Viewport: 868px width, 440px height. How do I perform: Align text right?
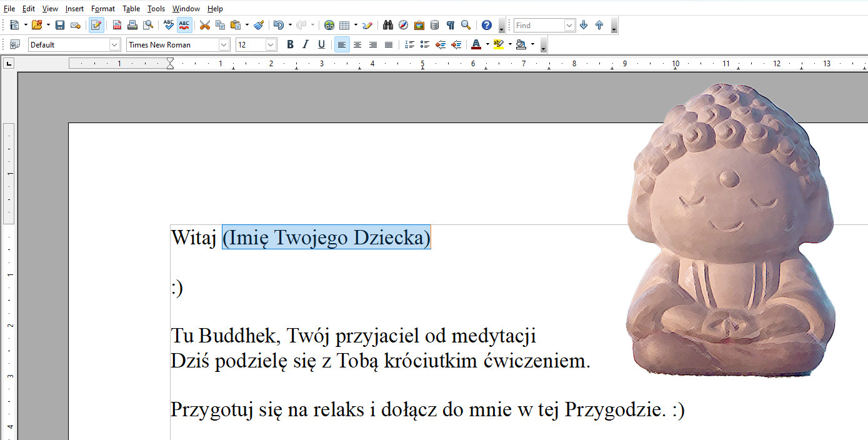click(x=373, y=44)
